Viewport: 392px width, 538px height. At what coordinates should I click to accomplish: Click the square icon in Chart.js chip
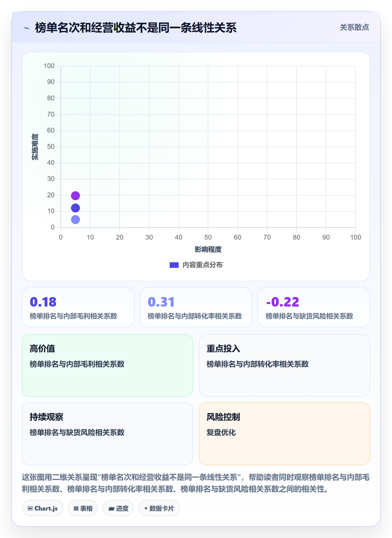pos(30,509)
